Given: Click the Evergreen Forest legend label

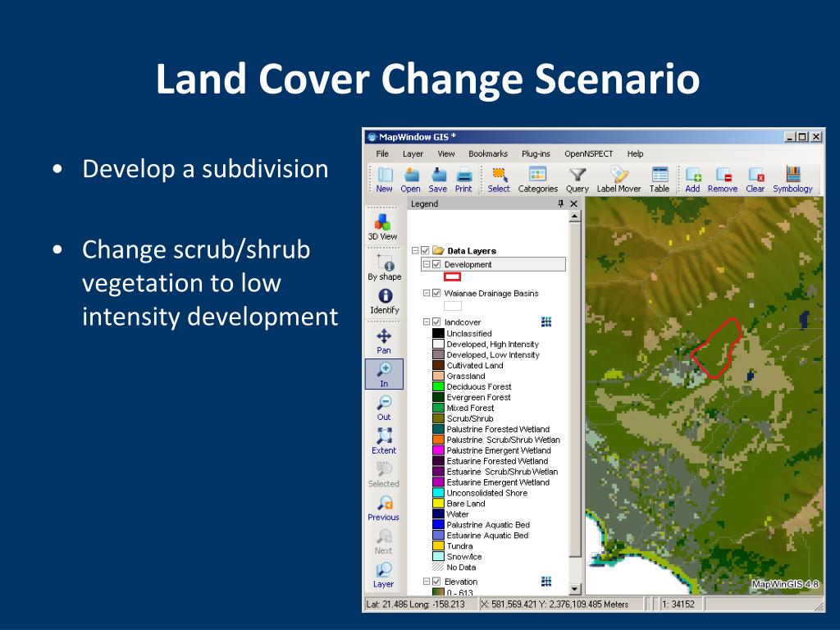Looking at the screenshot, I should click(x=478, y=398).
